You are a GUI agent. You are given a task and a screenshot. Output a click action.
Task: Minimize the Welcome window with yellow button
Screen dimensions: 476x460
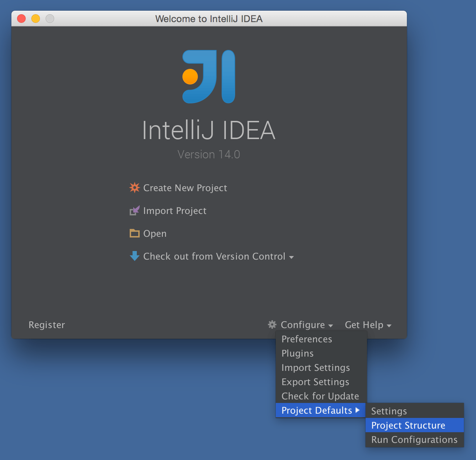tap(36, 19)
